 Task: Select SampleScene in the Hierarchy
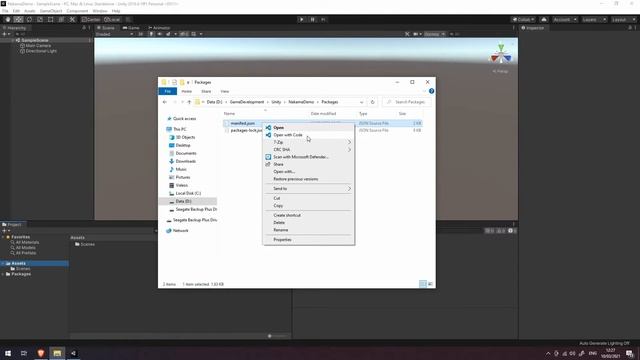tap(35, 40)
